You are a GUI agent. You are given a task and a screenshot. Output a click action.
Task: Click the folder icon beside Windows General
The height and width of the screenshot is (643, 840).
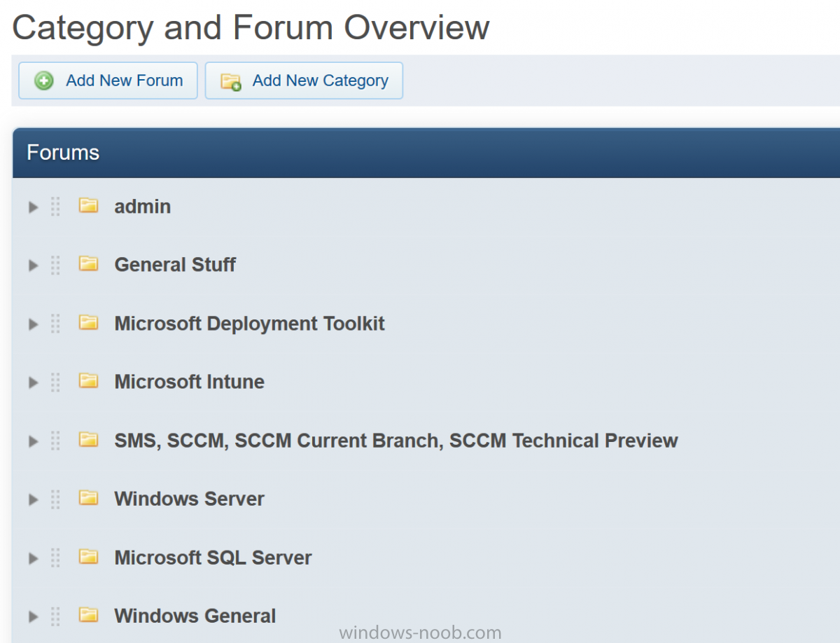pyautogui.click(x=88, y=615)
